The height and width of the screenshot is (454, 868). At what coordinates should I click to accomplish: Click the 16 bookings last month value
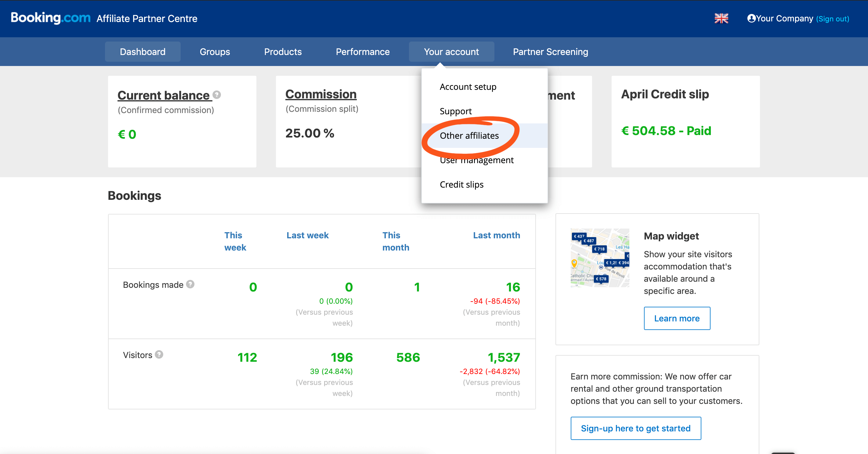point(513,287)
